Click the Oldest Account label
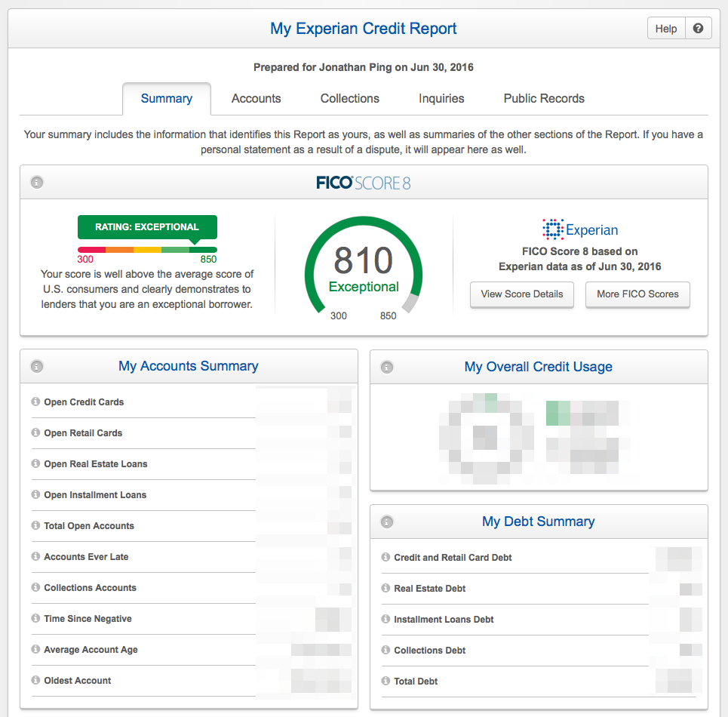 click(78, 681)
